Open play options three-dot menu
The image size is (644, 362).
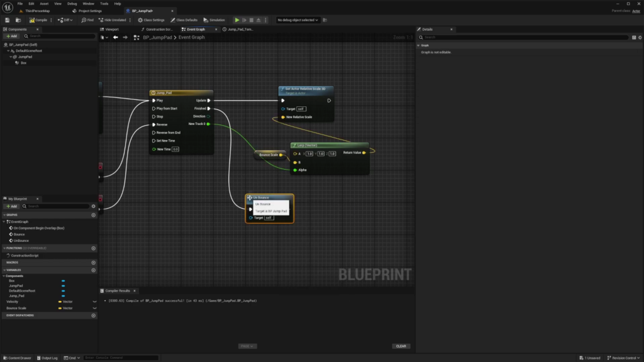tap(265, 19)
